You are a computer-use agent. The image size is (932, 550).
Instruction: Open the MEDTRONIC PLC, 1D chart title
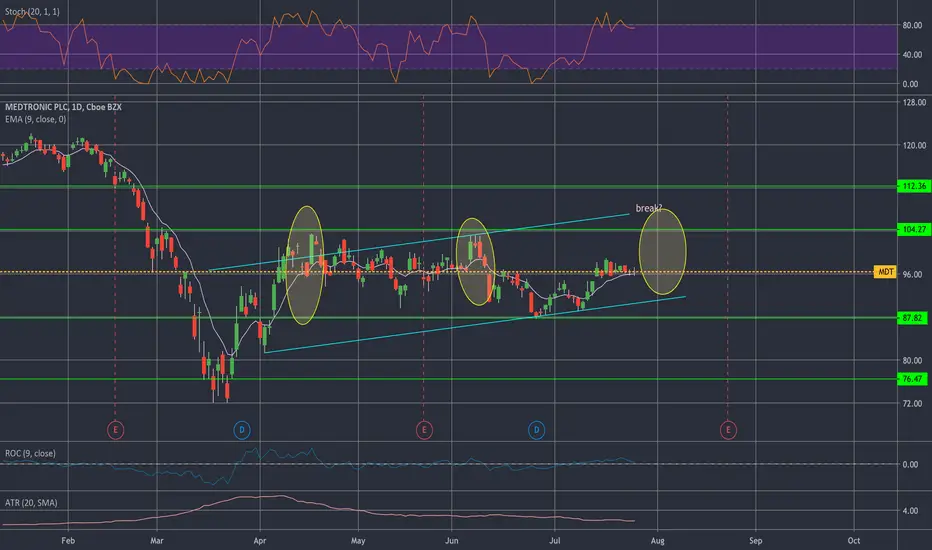(x=63, y=107)
